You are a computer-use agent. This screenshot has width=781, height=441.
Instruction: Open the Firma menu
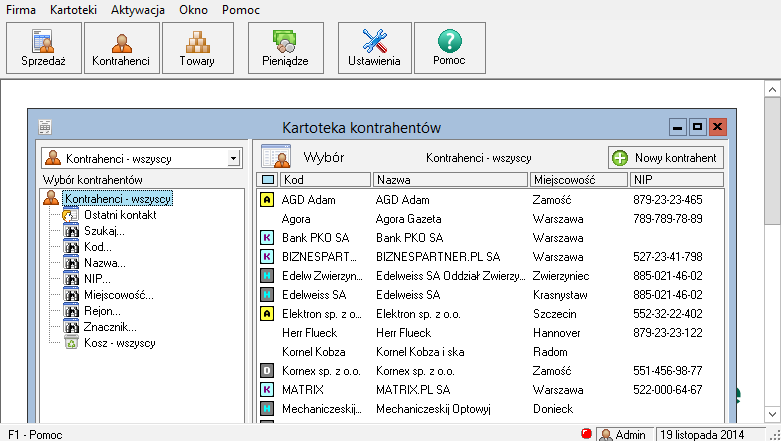pyautogui.click(x=21, y=9)
